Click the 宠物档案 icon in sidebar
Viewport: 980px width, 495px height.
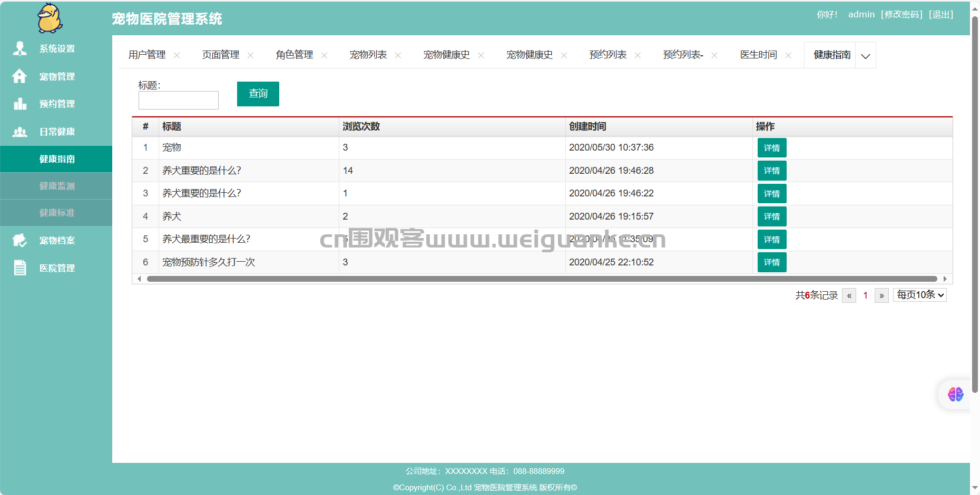(20, 241)
